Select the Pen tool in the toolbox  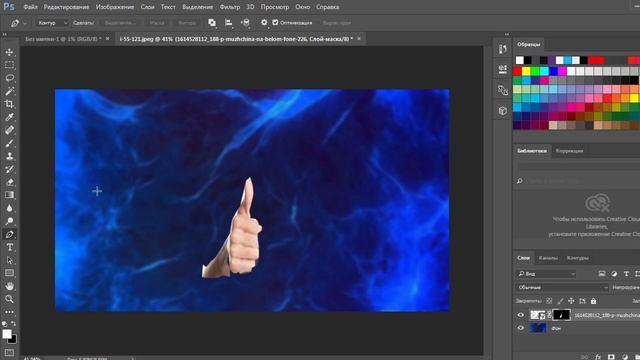[x=9, y=234]
